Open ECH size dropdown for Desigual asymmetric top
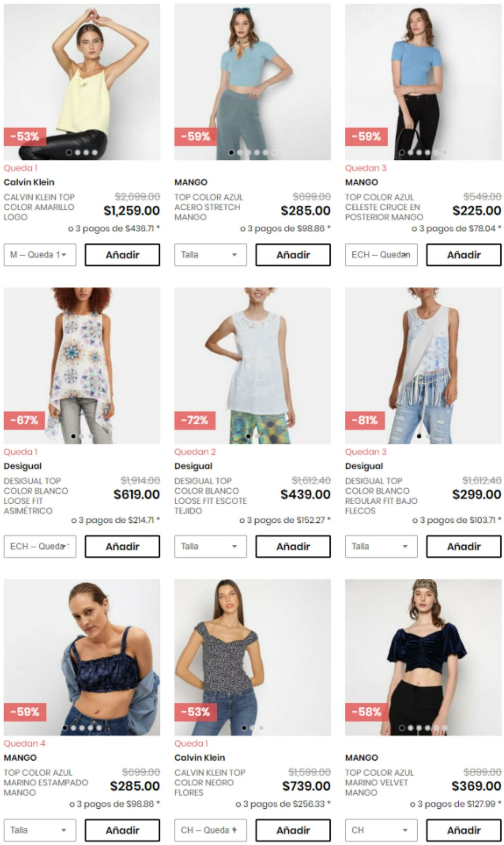Viewport: 504px width, 845px height. click(40, 546)
